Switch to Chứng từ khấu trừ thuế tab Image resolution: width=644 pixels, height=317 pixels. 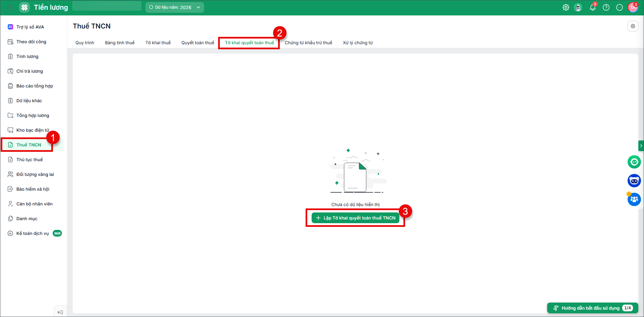pos(308,43)
